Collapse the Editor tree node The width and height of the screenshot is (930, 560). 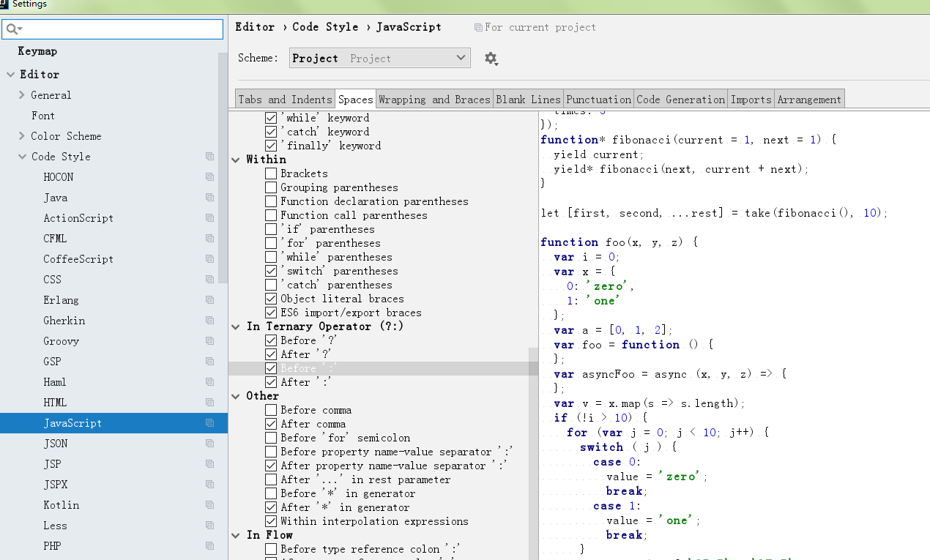point(10,75)
